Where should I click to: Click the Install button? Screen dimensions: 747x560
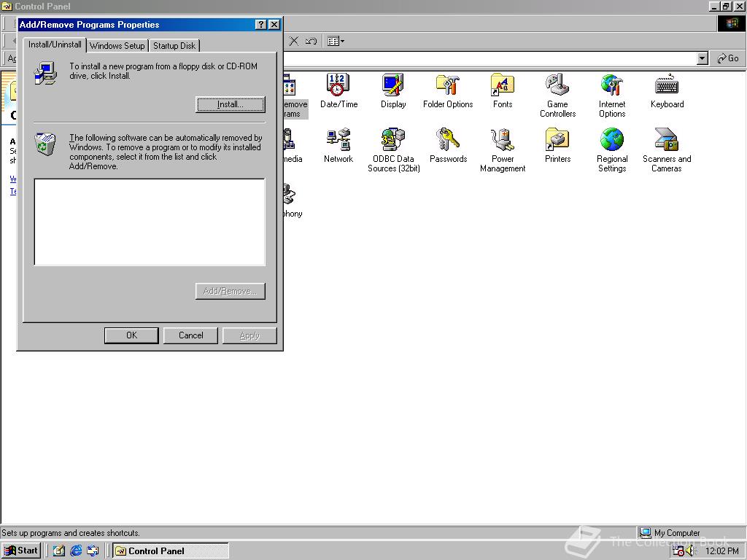[230, 104]
